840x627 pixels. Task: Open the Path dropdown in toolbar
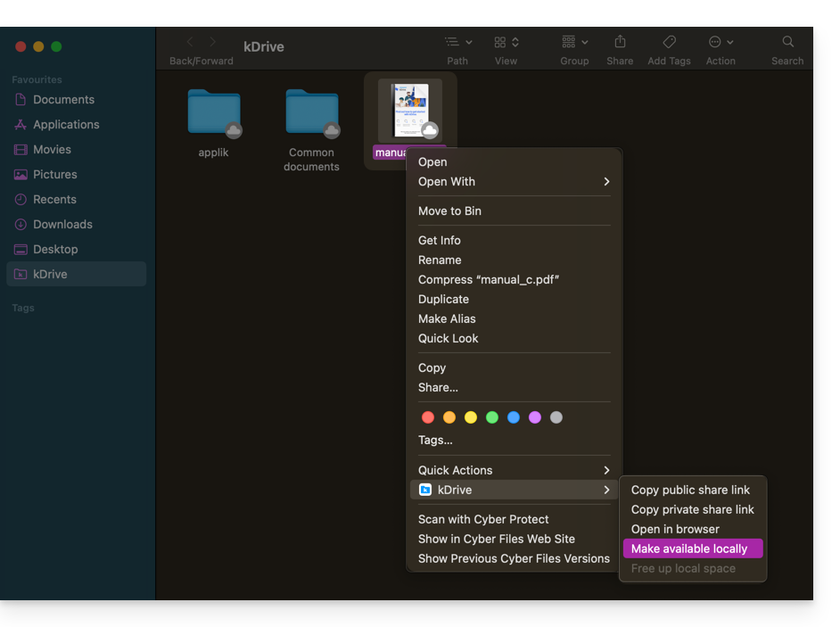[458, 42]
